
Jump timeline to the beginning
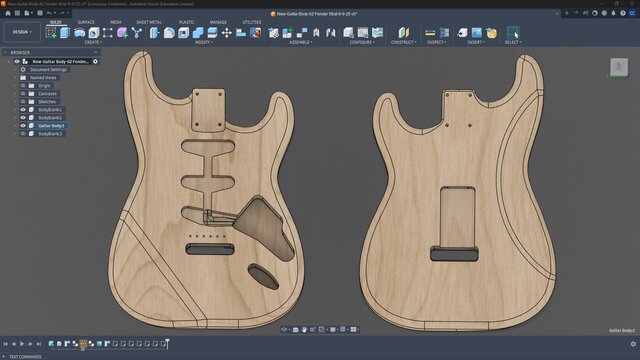coord(5,344)
